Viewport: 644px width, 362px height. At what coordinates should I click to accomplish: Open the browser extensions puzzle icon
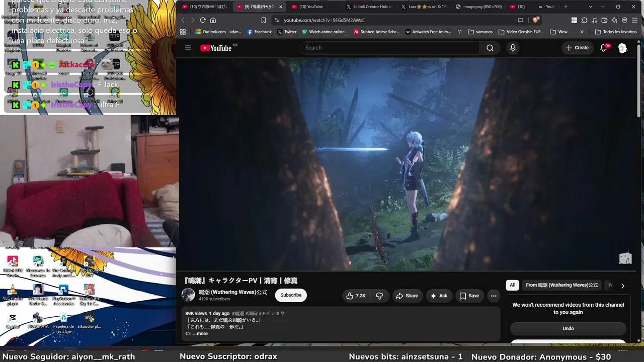pyautogui.click(x=584, y=20)
